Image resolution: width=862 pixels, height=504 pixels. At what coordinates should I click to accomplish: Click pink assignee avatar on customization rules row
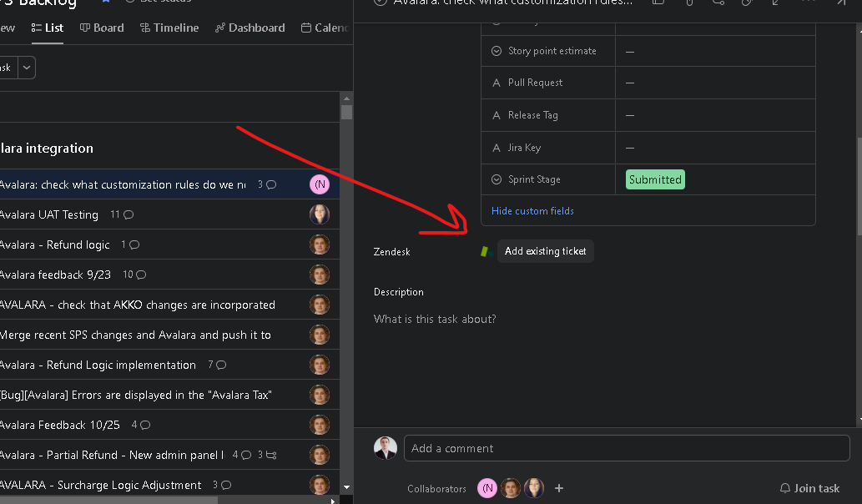click(320, 184)
